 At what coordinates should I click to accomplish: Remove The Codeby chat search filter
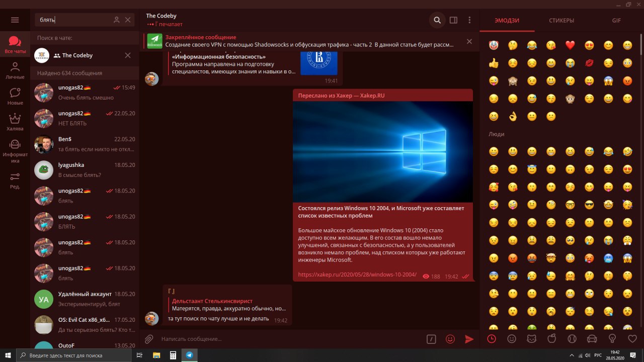128,55
